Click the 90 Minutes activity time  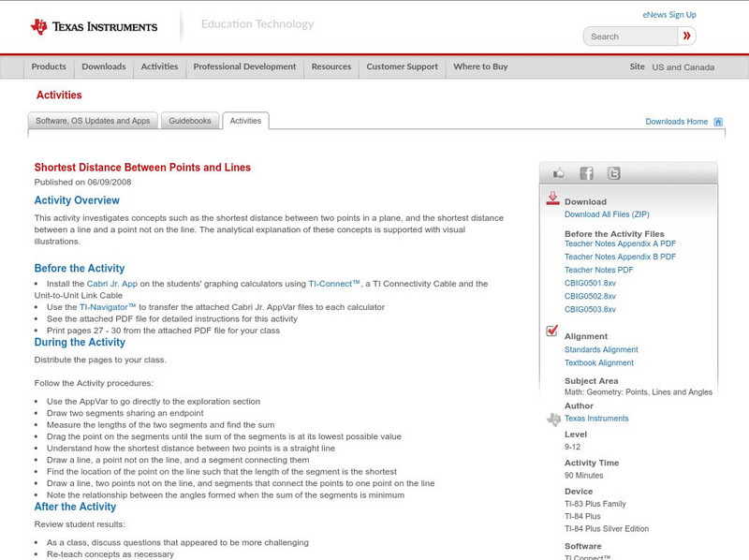pyautogui.click(x=583, y=476)
